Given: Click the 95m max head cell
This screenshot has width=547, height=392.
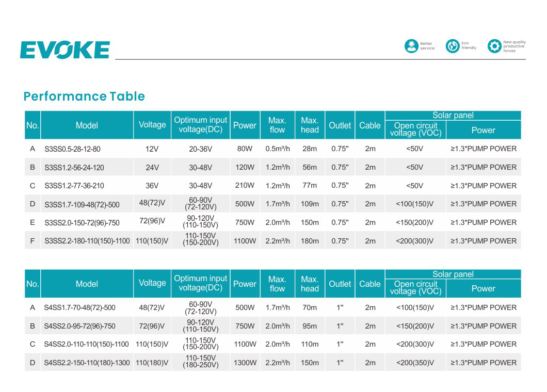Looking at the screenshot, I should point(310,326).
